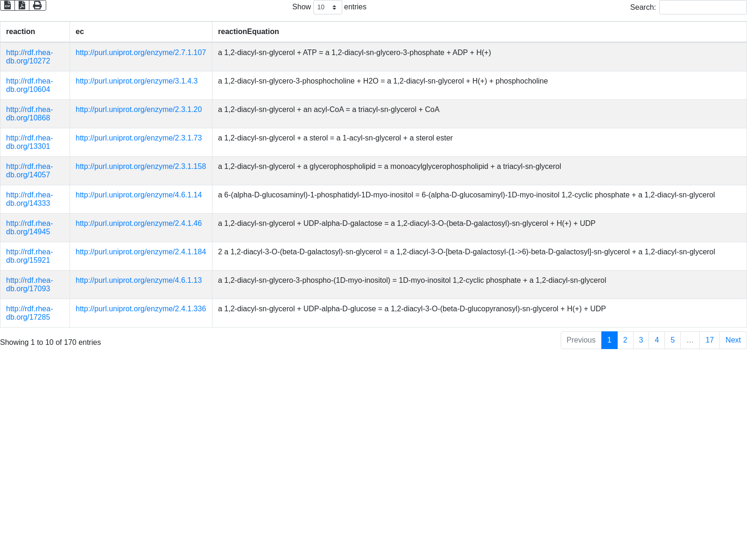Jump to last page 17
Image resolution: width=747 pixels, height=560 pixels.
709,340
